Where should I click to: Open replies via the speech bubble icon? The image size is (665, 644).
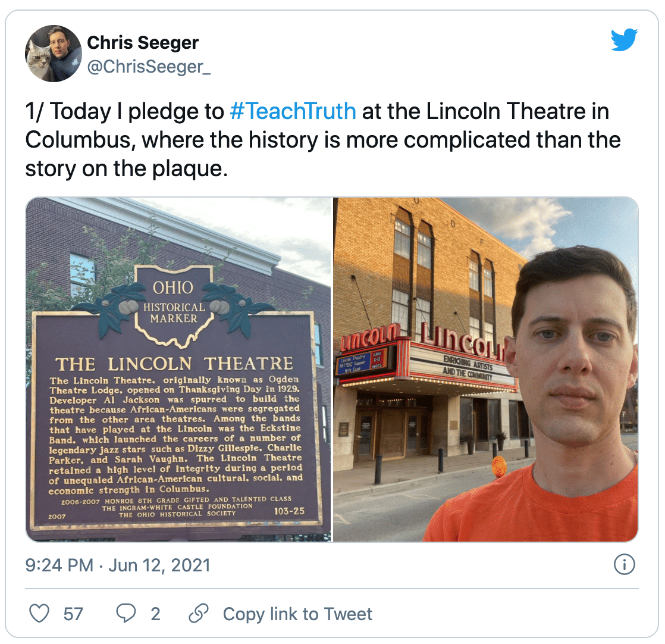126,614
